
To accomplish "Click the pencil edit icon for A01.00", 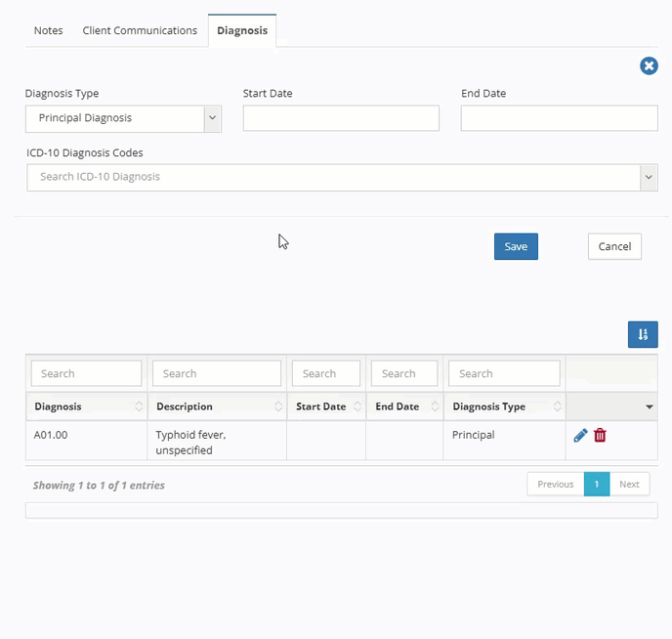I will click(580, 436).
